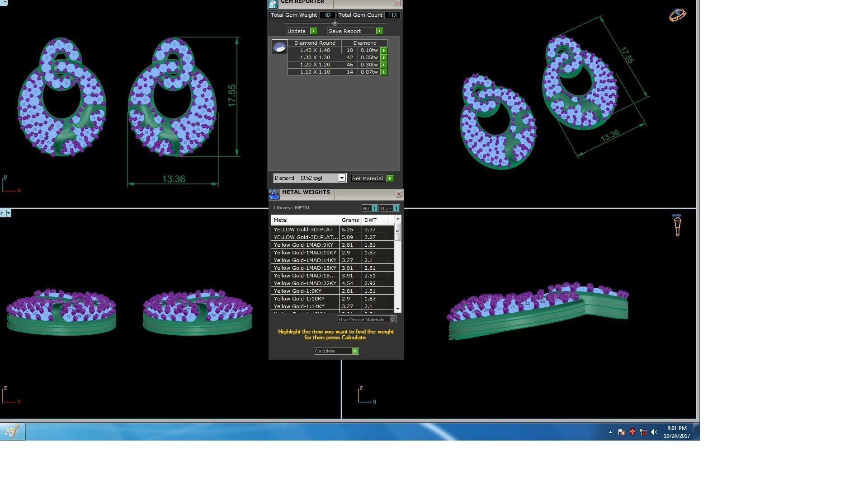Enable Use Object Materials option
The width and height of the screenshot is (868, 488).
click(x=392, y=319)
